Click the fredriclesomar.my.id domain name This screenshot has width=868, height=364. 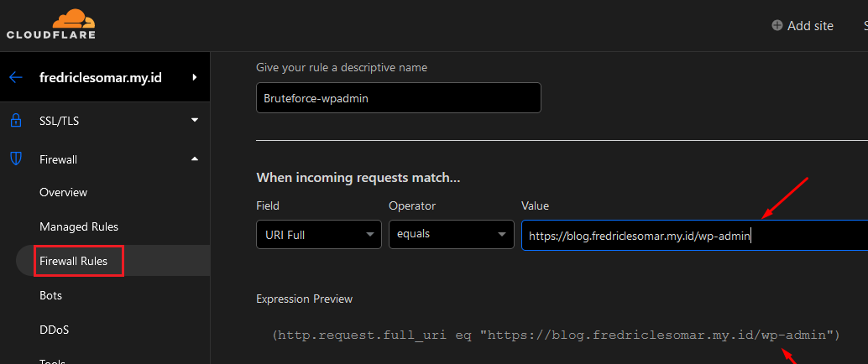[x=101, y=78]
